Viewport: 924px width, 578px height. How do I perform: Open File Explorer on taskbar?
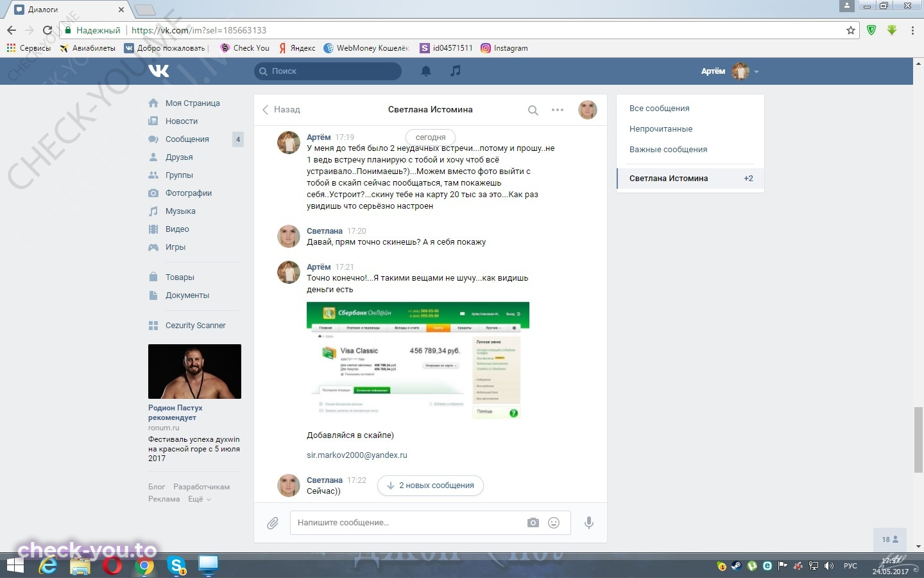pyautogui.click(x=80, y=565)
